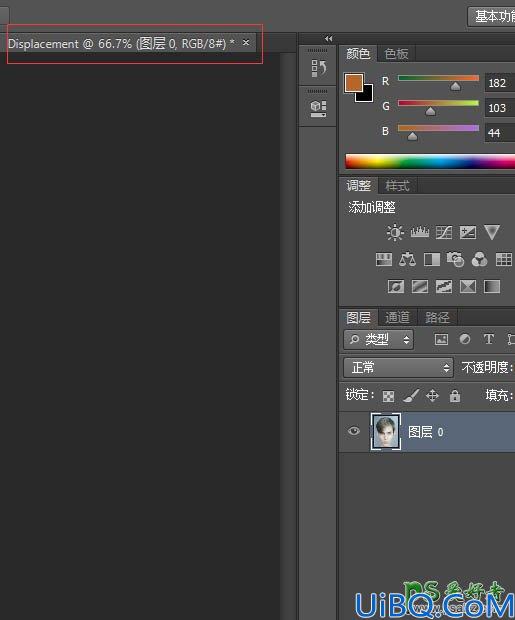Add a Photo Filter adjustment
This screenshot has height=620, width=515.
[455, 259]
